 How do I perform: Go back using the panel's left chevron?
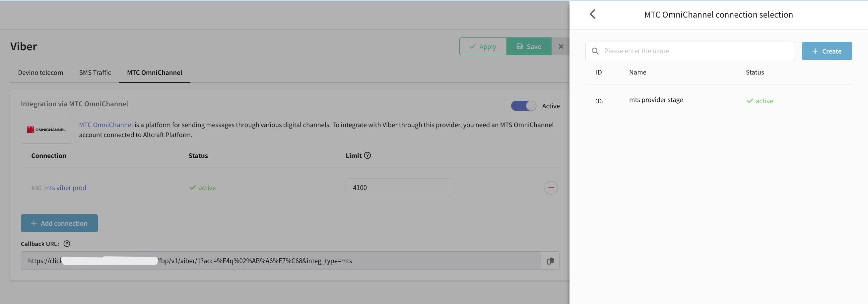pyautogui.click(x=592, y=14)
